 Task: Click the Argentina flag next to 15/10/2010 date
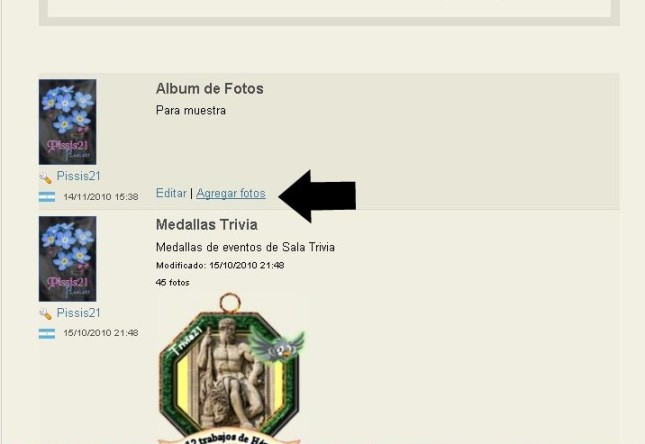(x=47, y=333)
